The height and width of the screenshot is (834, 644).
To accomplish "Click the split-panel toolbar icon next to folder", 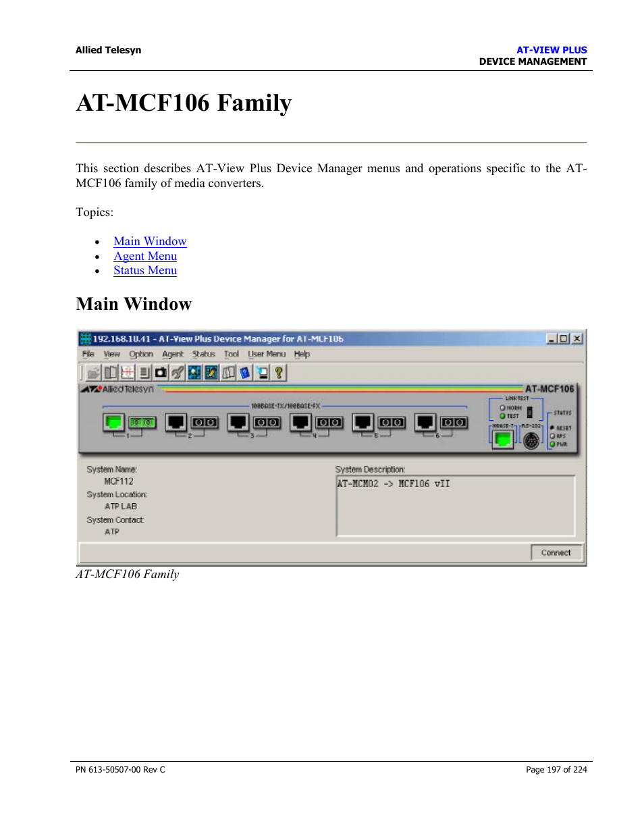I will click(110, 372).
